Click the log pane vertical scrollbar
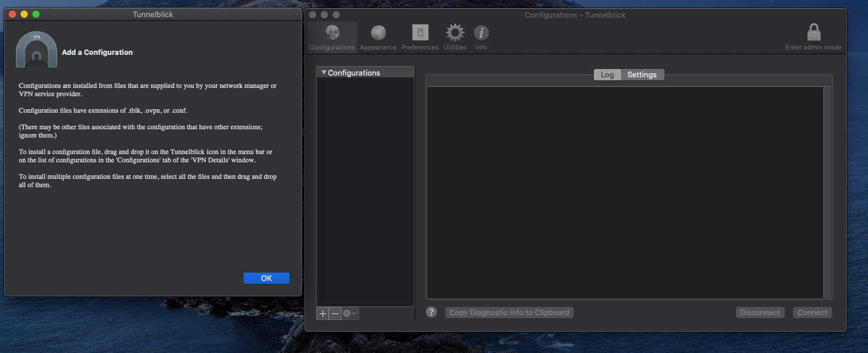This screenshot has height=353, width=868. 827,192
